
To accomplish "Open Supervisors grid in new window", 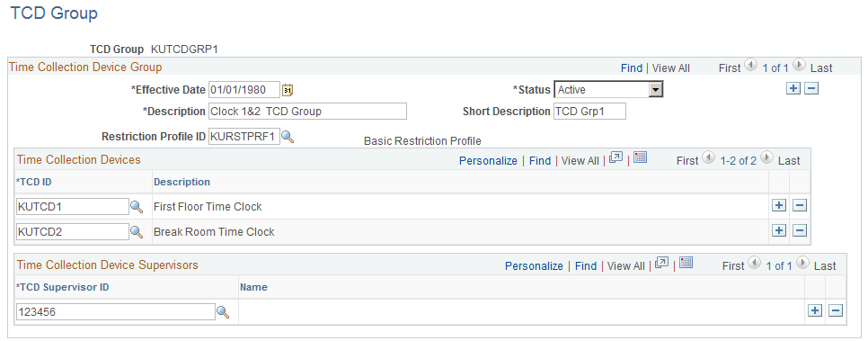I will tap(661, 263).
